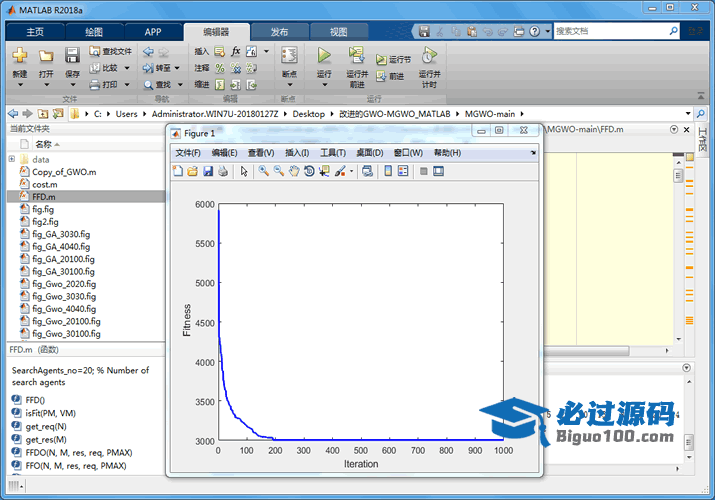Click the up one folder icon

coord(43,113)
